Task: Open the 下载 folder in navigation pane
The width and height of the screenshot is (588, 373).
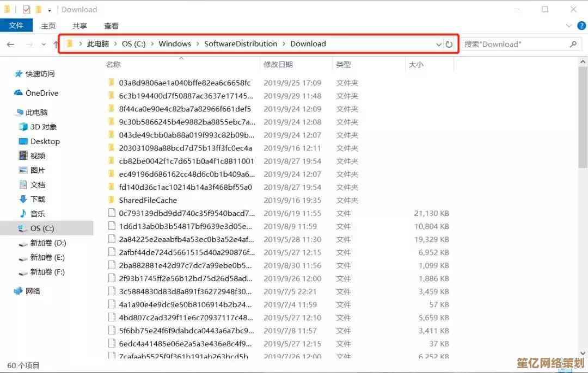Action: (38, 199)
